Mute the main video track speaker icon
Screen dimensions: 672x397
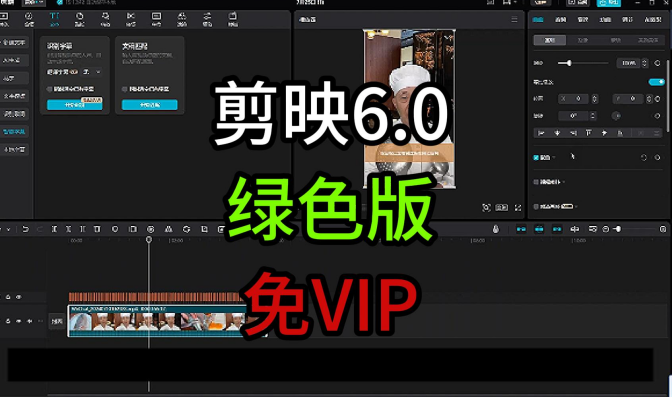pyautogui.click(x=29, y=321)
